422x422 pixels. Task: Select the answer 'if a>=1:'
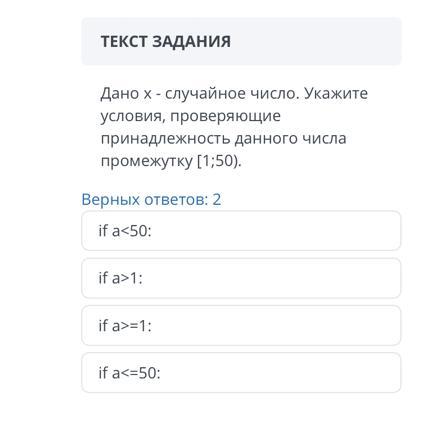tap(241, 325)
